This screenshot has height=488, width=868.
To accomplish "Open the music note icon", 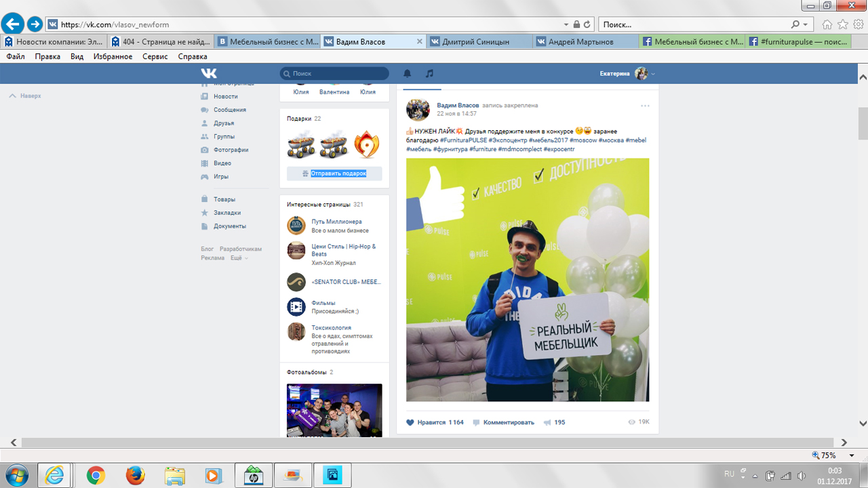I will [429, 73].
